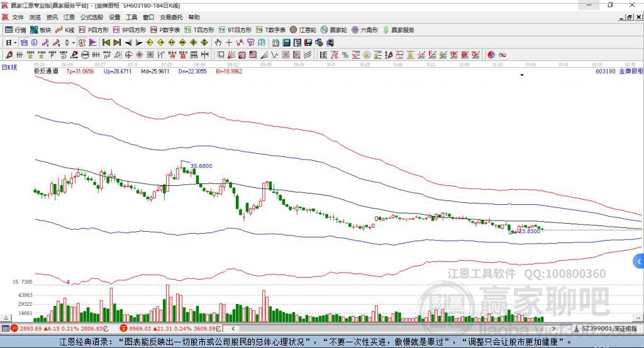
Task: Open the T四方形 time square
Action: (199, 30)
